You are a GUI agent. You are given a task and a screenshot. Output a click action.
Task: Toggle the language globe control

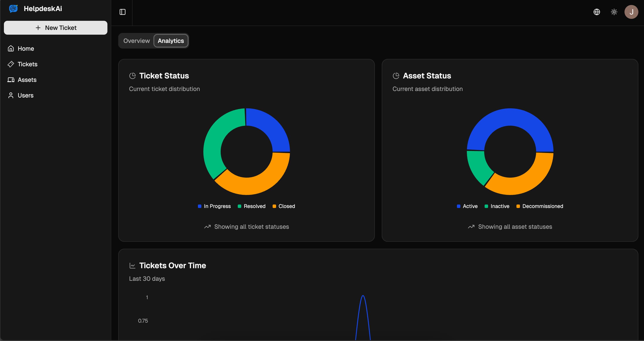coord(597,12)
